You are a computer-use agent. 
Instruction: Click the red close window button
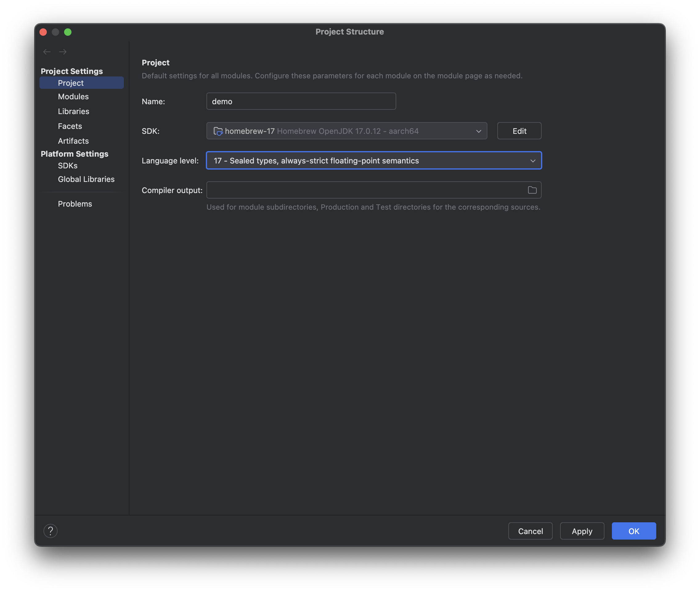click(x=43, y=32)
